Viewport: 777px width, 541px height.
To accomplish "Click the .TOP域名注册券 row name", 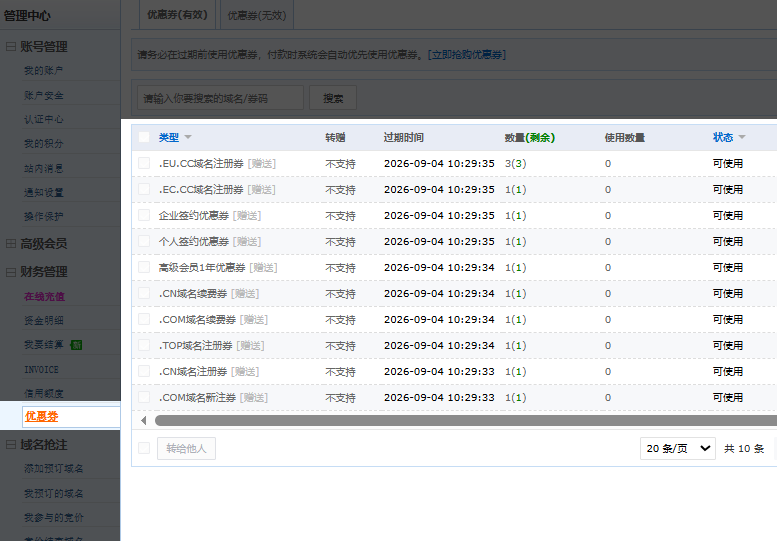I will (x=196, y=345).
